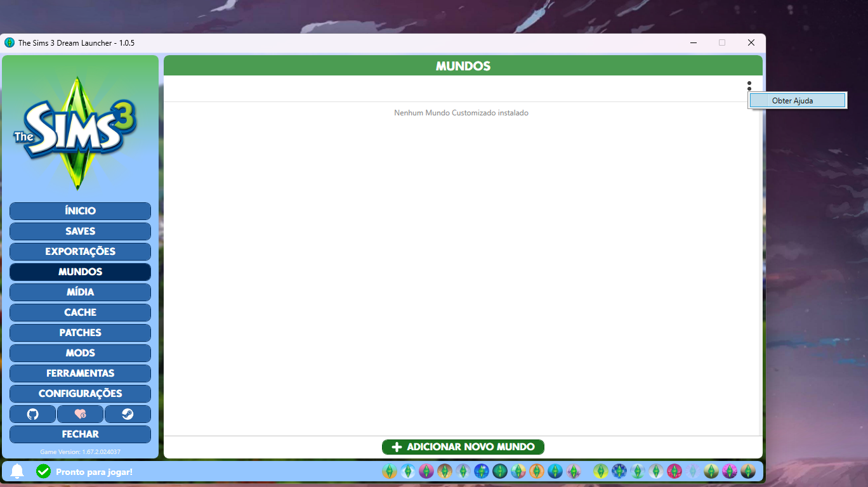
Task: Click ADICIONAR NOVO MUNDO button
Action: click(x=463, y=447)
